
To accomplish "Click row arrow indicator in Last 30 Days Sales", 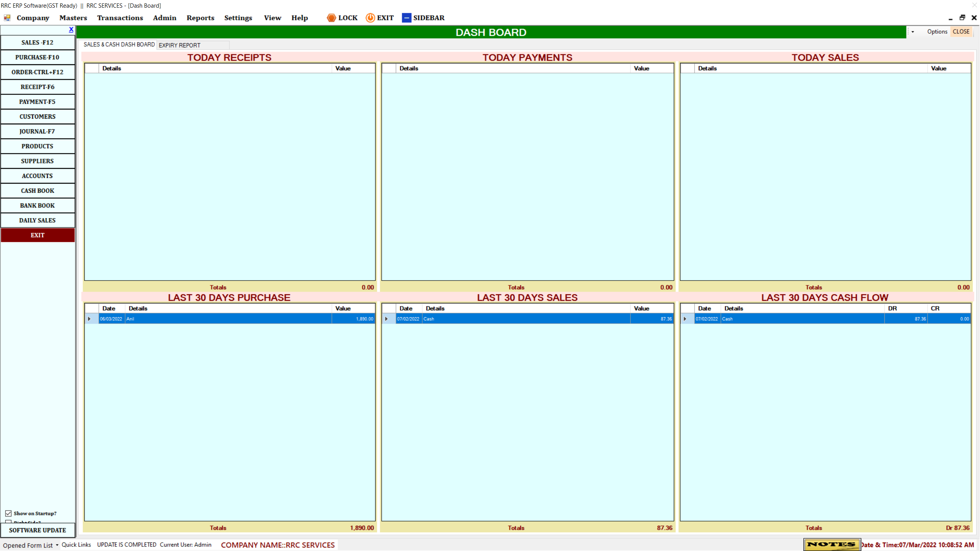I will pyautogui.click(x=387, y=319).
